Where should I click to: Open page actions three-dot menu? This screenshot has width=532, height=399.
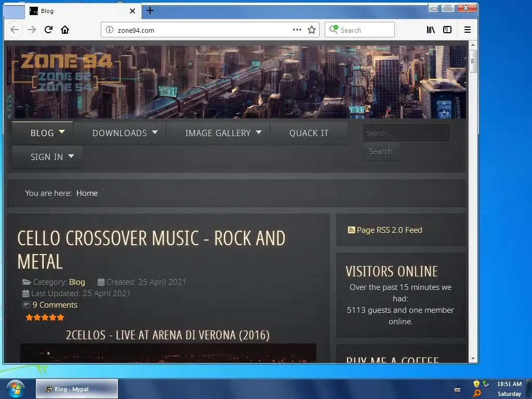pos(297,30)
